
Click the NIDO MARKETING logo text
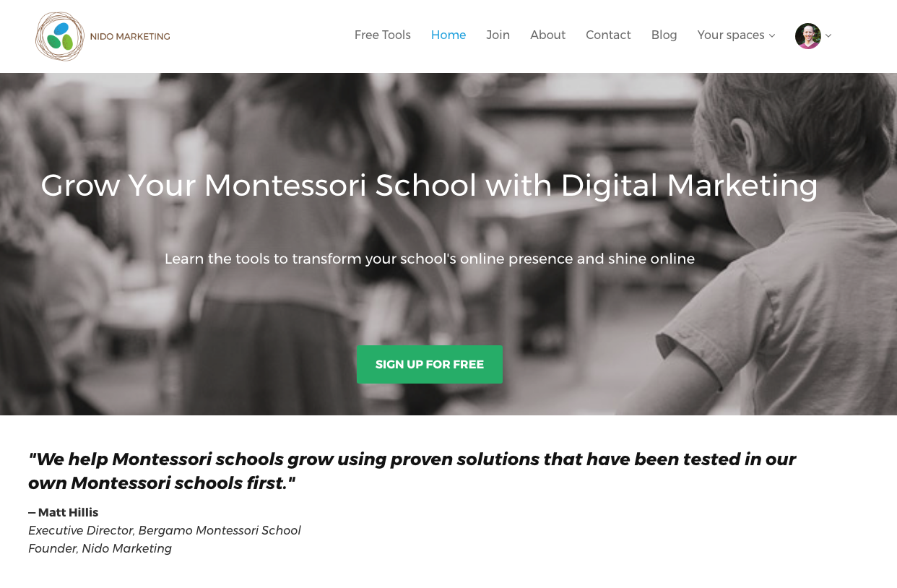tap(130, 36)
